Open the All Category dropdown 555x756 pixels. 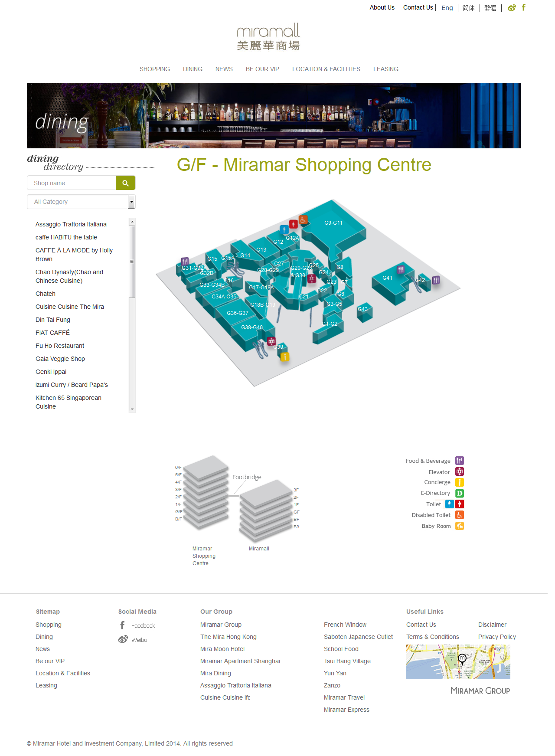(x=81, y=202)
